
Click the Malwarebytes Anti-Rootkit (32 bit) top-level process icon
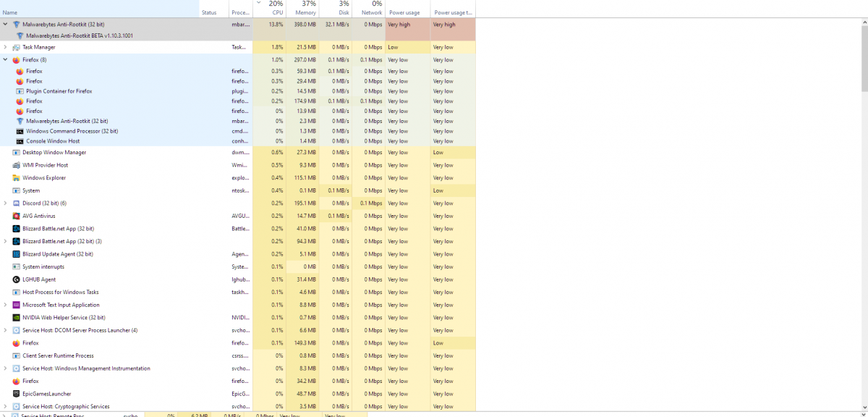click(x=16, y=24)
